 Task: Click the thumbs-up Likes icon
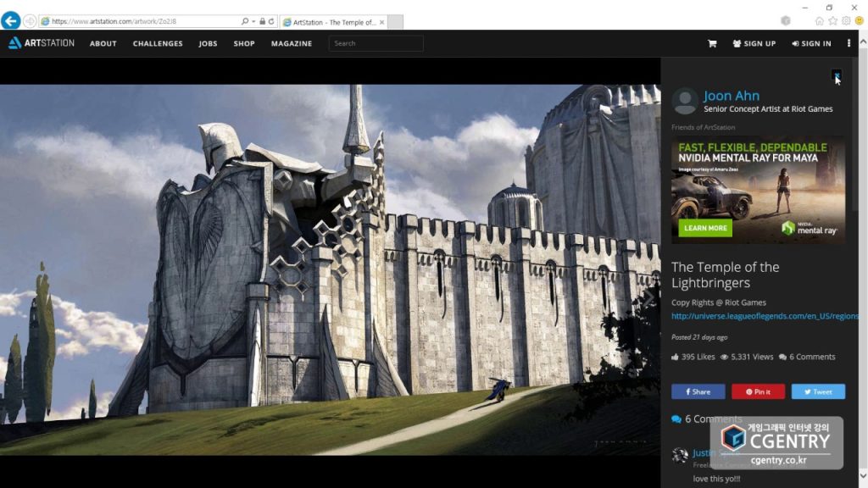point(675,357)
